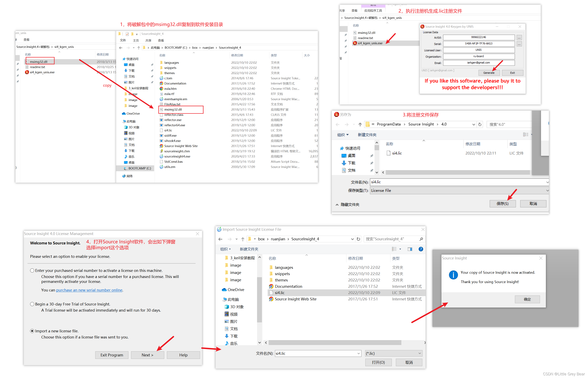Open the 应用程序工具 ribbon tab

coord(373,11)
